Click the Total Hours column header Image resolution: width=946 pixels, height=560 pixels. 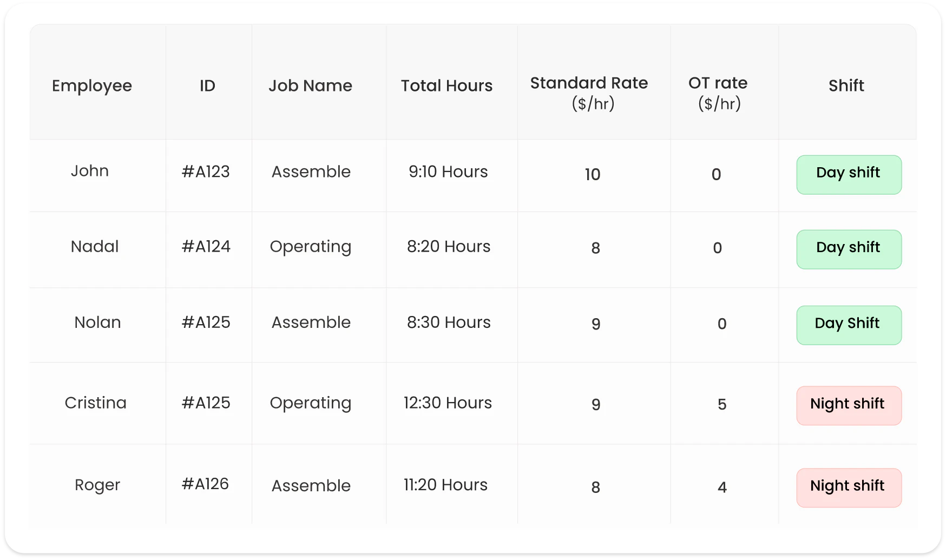pos(446,85)
